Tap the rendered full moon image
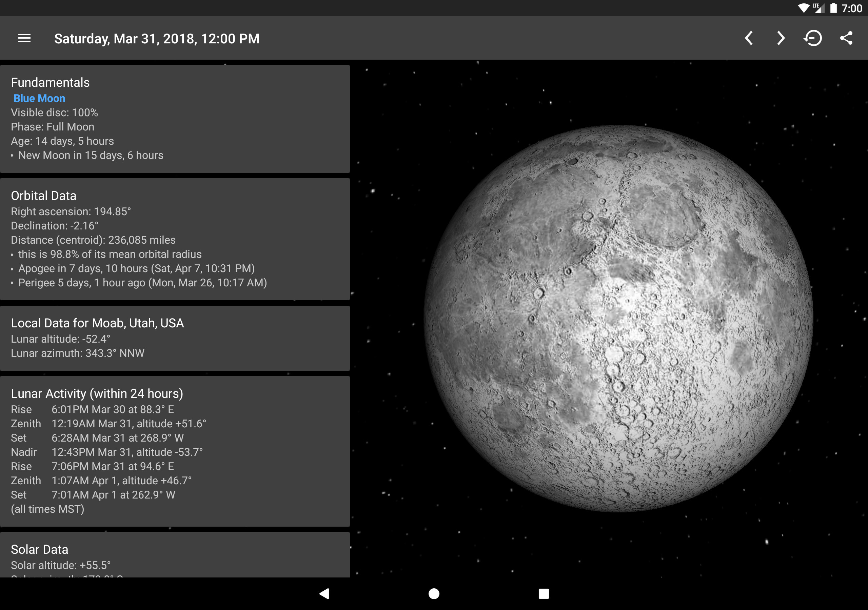This screenshot has height=610, width=868. [618, 318]
